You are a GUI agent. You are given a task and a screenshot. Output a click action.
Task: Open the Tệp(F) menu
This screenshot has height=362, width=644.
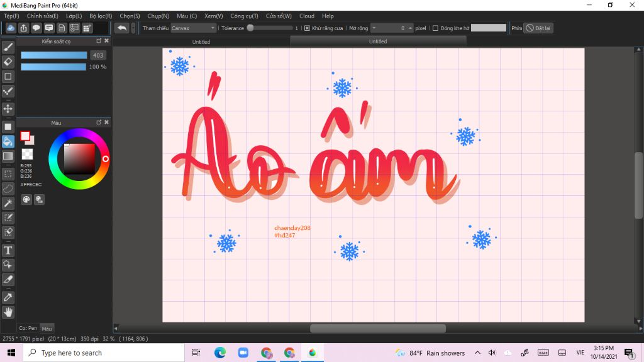tap(11, 16)
